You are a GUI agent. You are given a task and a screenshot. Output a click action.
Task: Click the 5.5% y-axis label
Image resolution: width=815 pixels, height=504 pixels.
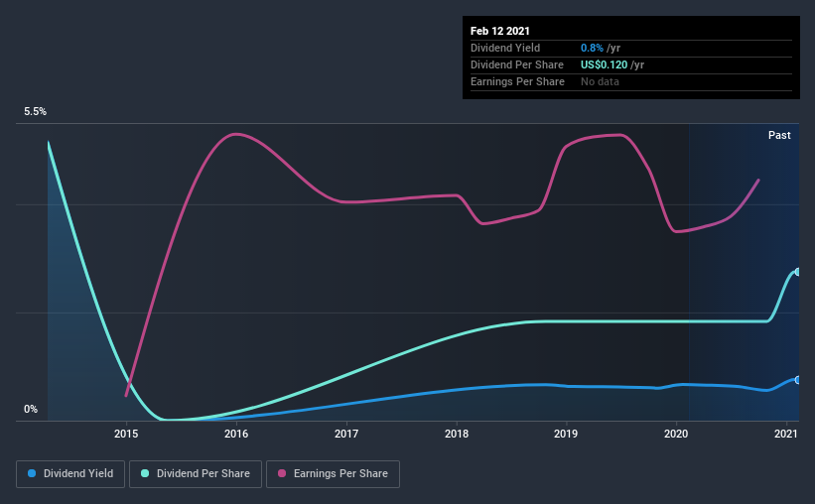pyautogui.click(x=35, y=112)
